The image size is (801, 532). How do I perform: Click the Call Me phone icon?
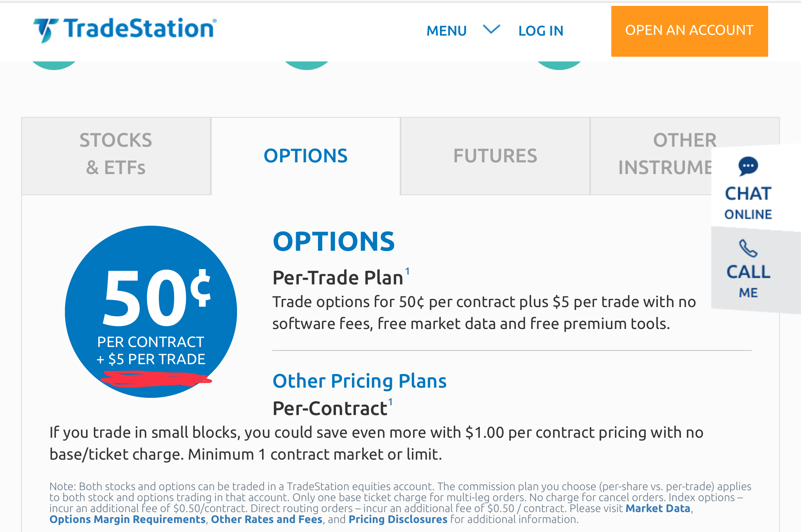[x=748, y=248]
